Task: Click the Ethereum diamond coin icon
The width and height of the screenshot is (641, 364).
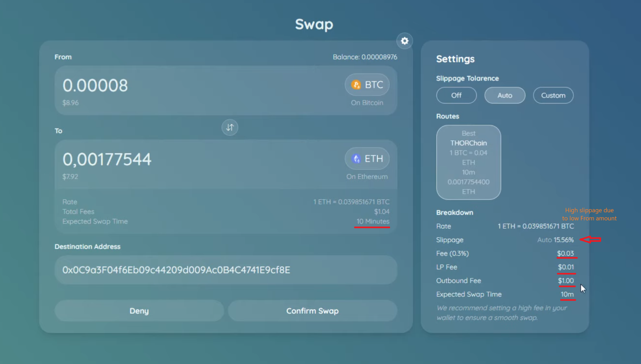Action: point(356,159)
